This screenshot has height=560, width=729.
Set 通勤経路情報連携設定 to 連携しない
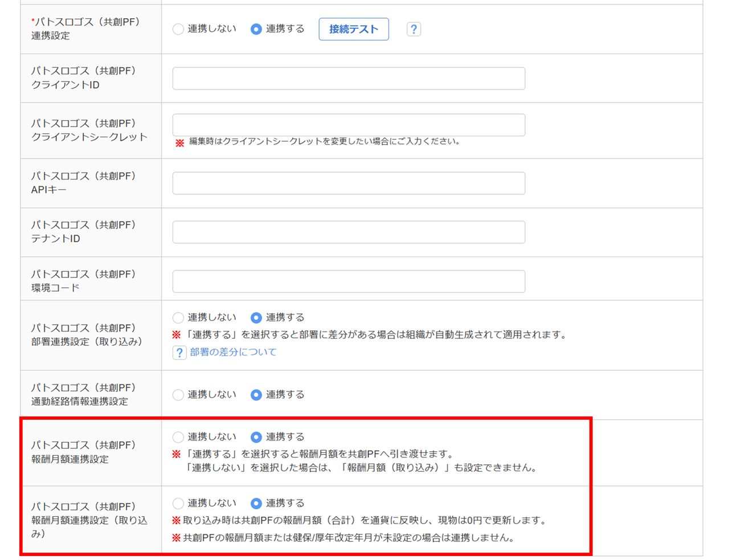178,395
